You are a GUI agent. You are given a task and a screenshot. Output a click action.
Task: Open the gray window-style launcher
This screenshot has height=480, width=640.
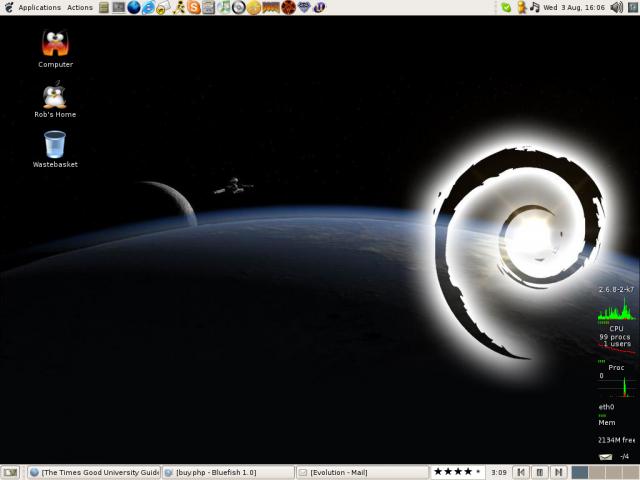[x=209, y=7]
